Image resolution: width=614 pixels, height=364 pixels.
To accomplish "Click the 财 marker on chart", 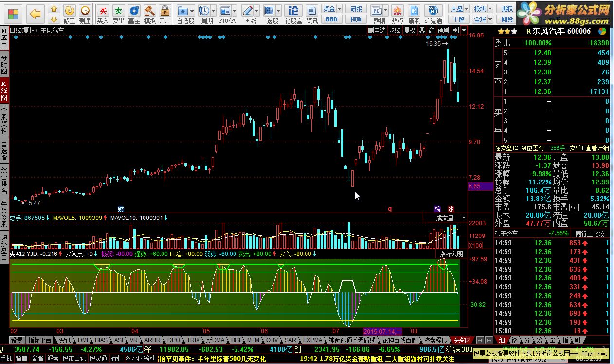I will click(121, 209).
